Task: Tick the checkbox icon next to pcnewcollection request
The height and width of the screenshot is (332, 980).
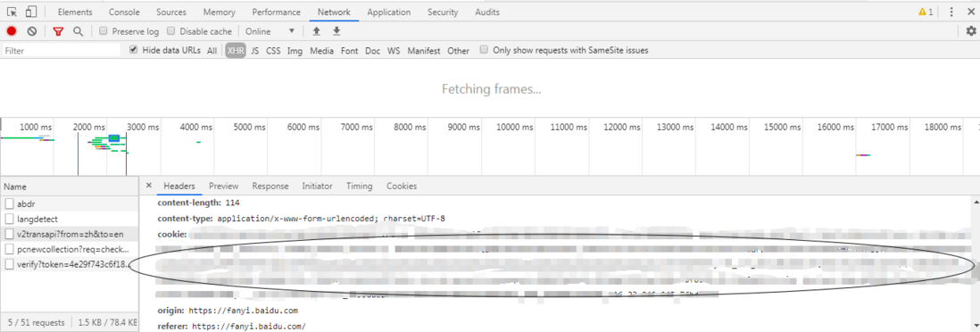Action: [x=10, y=249]
